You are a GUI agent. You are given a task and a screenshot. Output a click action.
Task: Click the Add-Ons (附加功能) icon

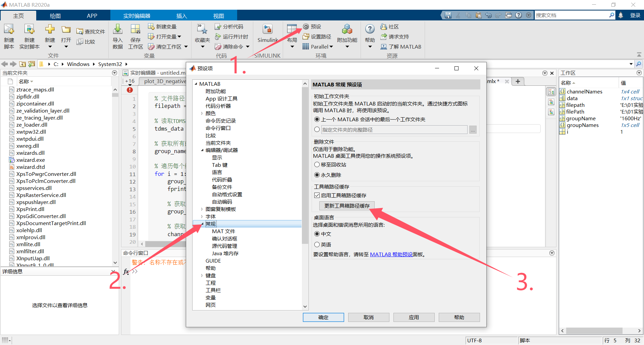[x=347, y=29]
